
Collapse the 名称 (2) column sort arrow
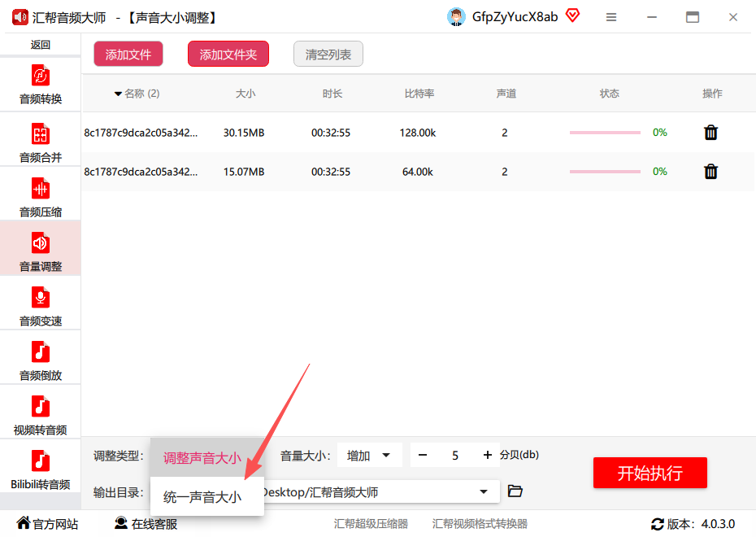tap(118, 94)
